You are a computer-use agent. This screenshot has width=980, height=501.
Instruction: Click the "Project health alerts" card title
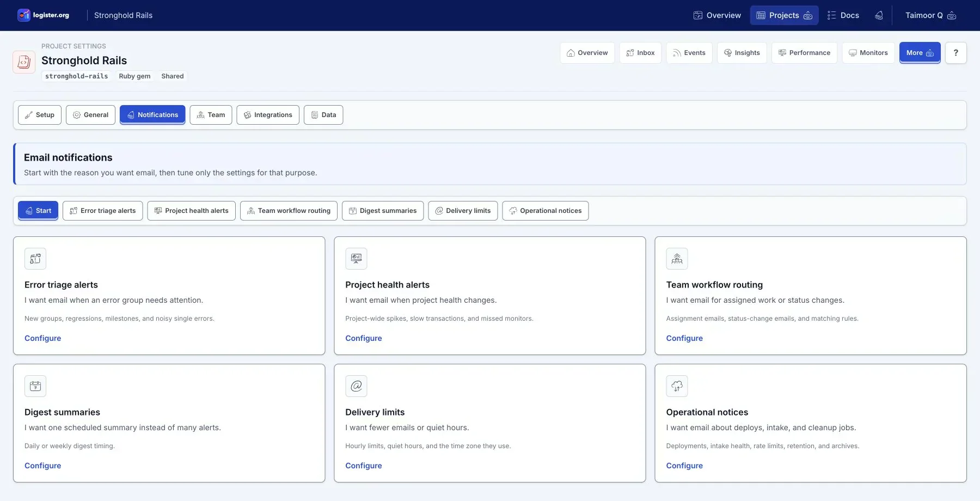coord(387,285)
